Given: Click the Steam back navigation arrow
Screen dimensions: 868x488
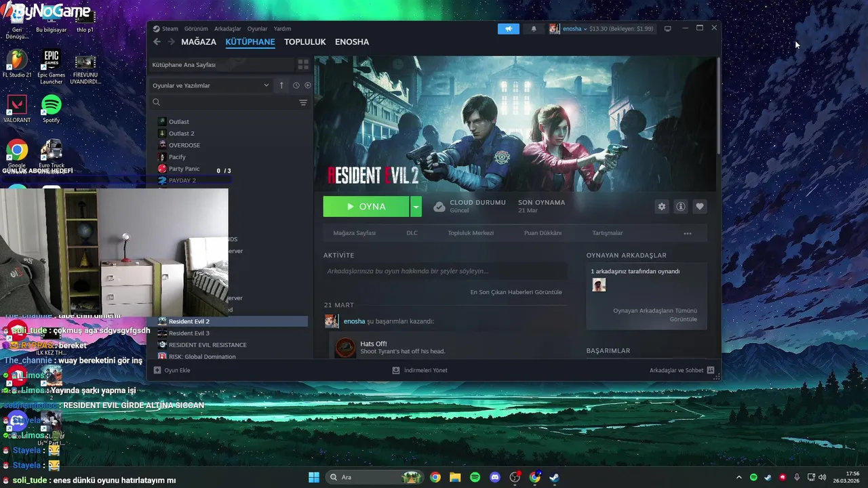Looking at the screenshot, I should (x=157, y=42).
